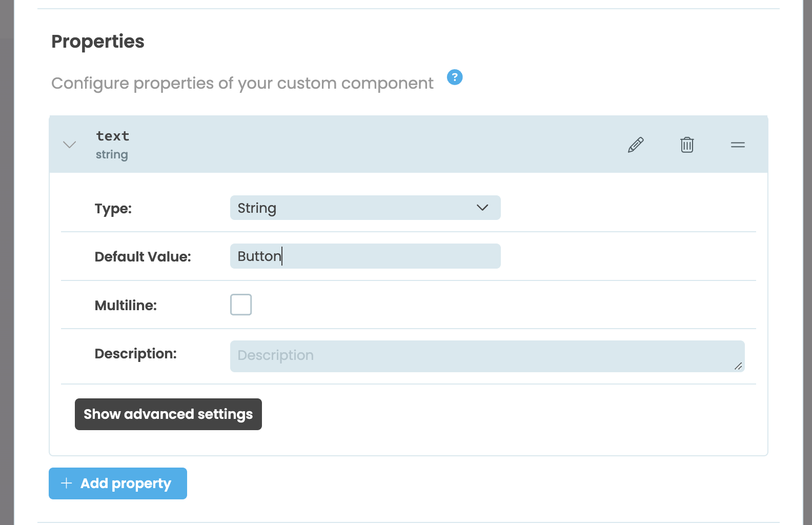Click the plus icon on Add property
This screenshot has width=812, height=525.
click(x=66, y=483)
